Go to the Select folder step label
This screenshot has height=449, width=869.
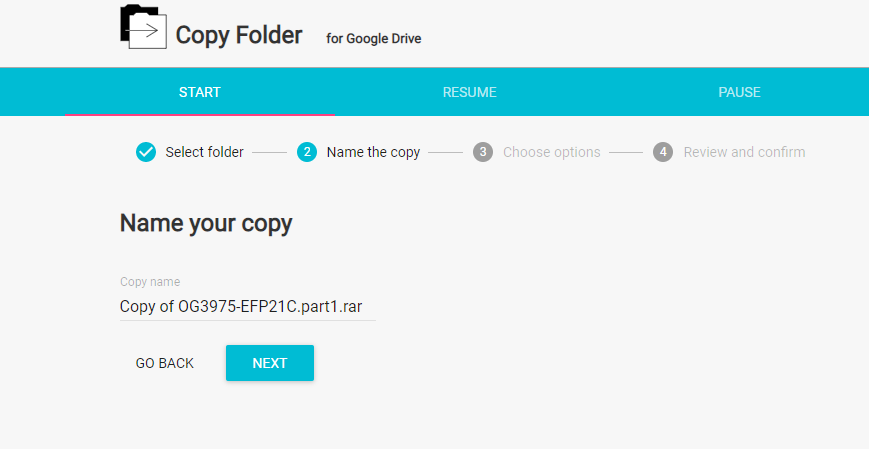click(x=204, y=152)
